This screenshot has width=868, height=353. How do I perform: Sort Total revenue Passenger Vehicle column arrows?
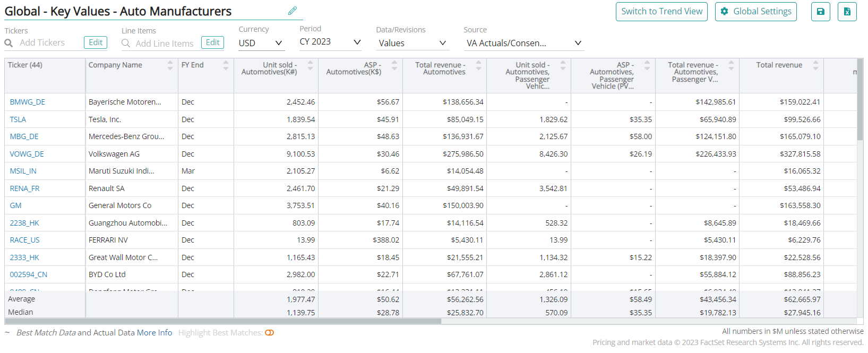731,65
